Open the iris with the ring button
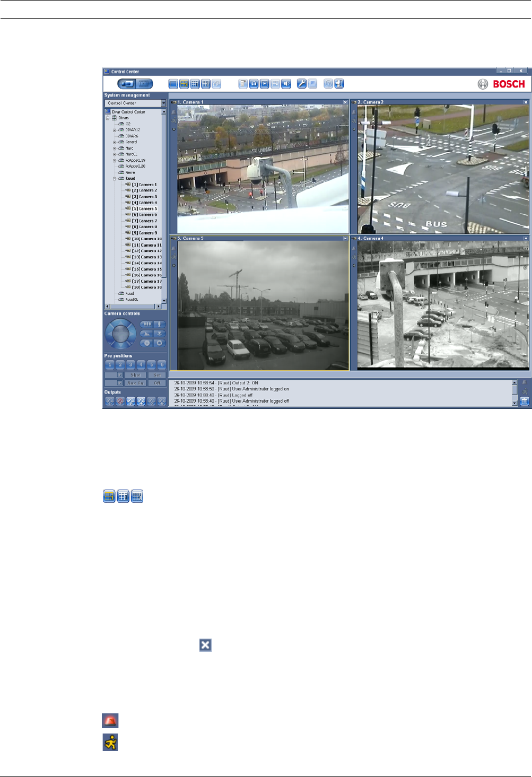This screenshot has height=777, width=532. [x=160, y=343]
